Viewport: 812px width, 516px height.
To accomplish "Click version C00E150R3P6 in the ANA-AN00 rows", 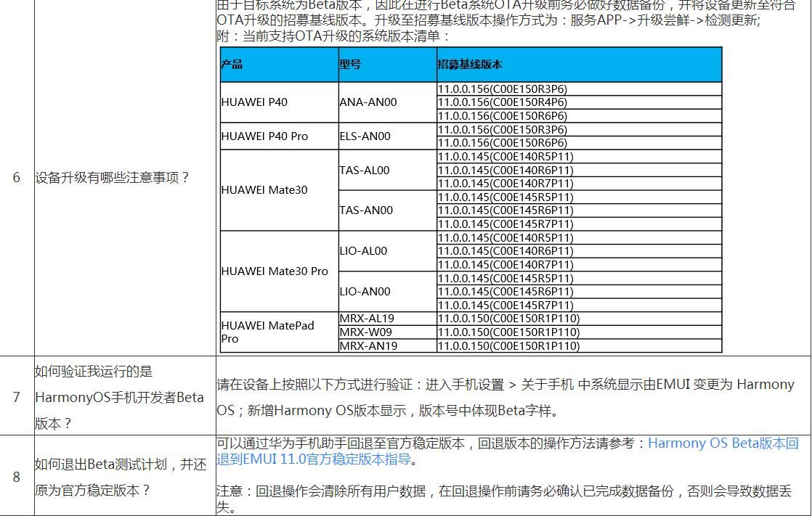I will click(579, 89).
